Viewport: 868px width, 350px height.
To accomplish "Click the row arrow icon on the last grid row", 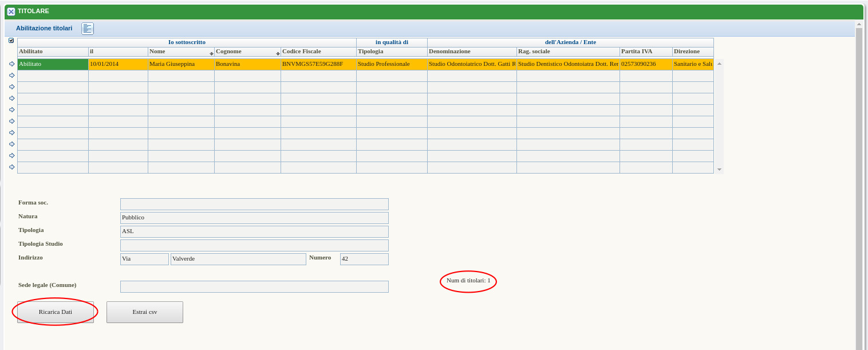I will point(12,167).
